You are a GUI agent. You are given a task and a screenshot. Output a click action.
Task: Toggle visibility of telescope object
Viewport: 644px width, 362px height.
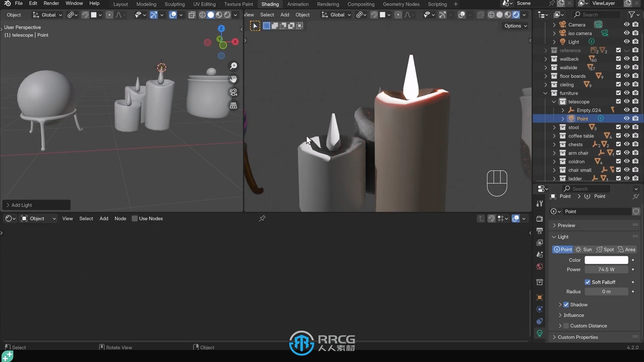coord(626,101)
